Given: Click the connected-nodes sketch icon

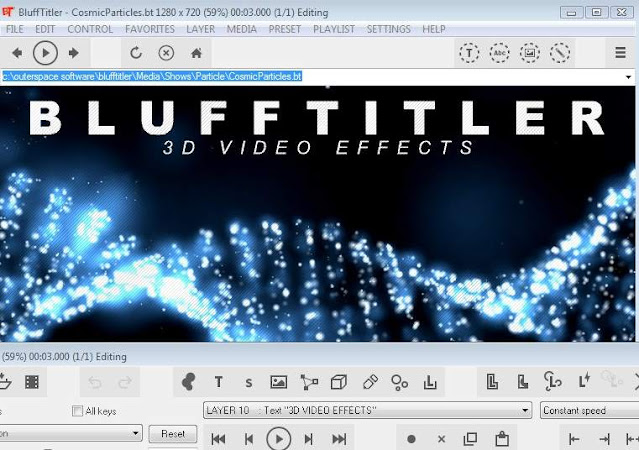Looking at the screenshot, I should pyautogui.click(x=309, y=382).
